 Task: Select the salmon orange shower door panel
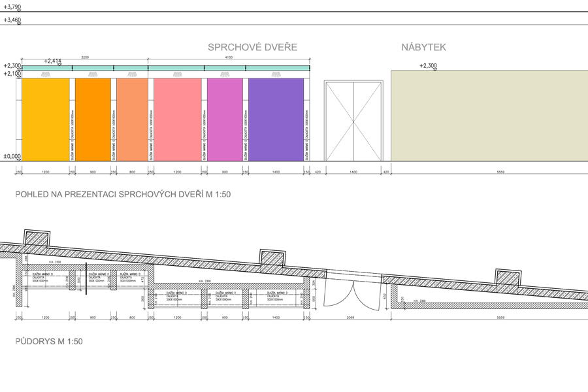coord(132,120)
